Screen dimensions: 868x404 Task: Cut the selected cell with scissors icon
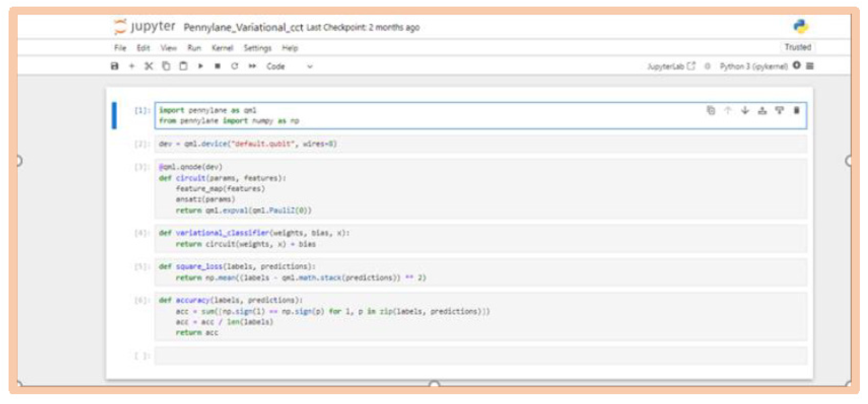tap(148, 67)
